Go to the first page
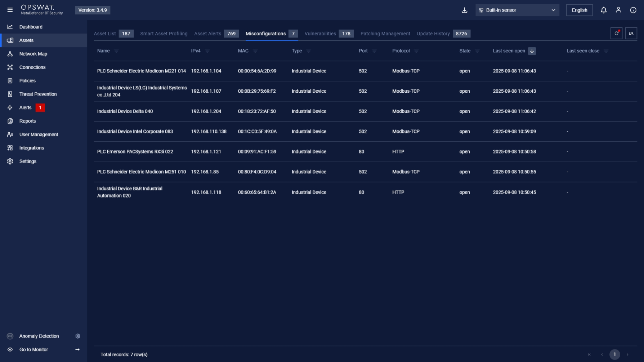644x362 pixels. point(589,354)
